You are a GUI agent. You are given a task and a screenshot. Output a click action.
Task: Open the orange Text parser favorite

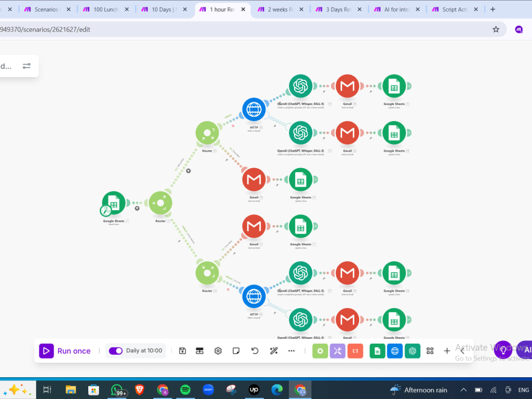click(x=355, y=351)
